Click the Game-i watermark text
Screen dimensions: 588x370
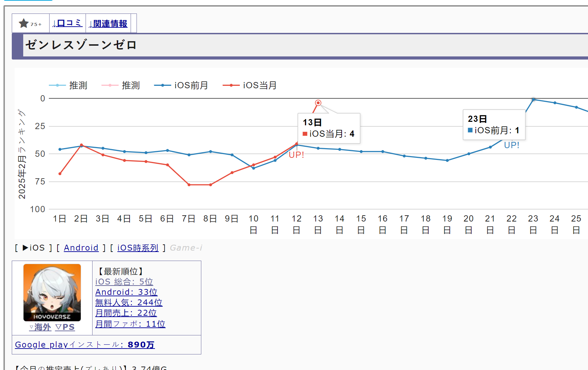[x=186, y=248]
